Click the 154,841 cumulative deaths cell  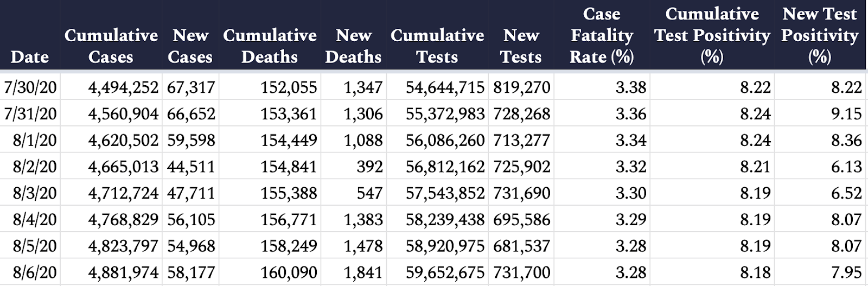click(x=270, y=166)
